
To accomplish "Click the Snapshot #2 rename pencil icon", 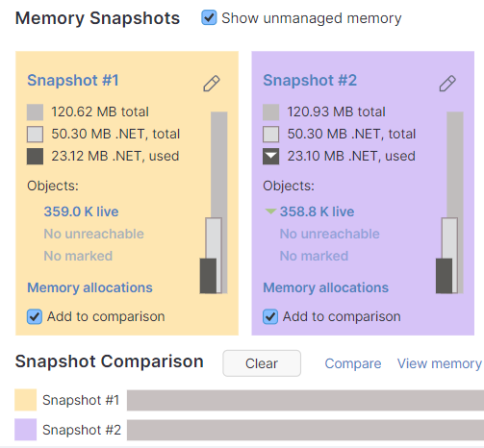I will coord(447,84).
